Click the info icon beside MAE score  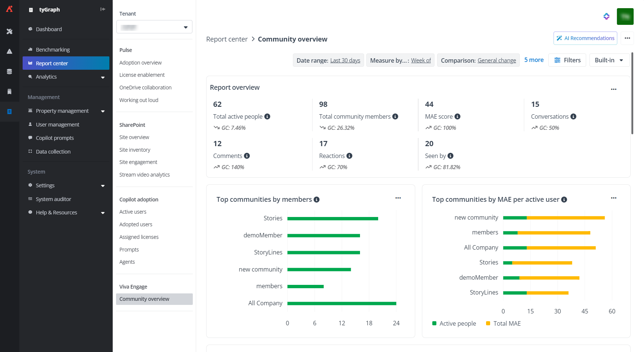pos(457,116)
